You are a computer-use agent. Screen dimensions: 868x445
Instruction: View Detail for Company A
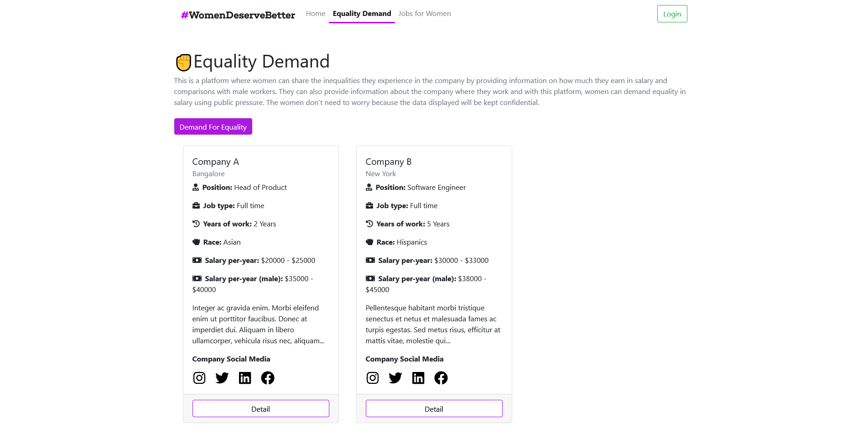point(260,408)
